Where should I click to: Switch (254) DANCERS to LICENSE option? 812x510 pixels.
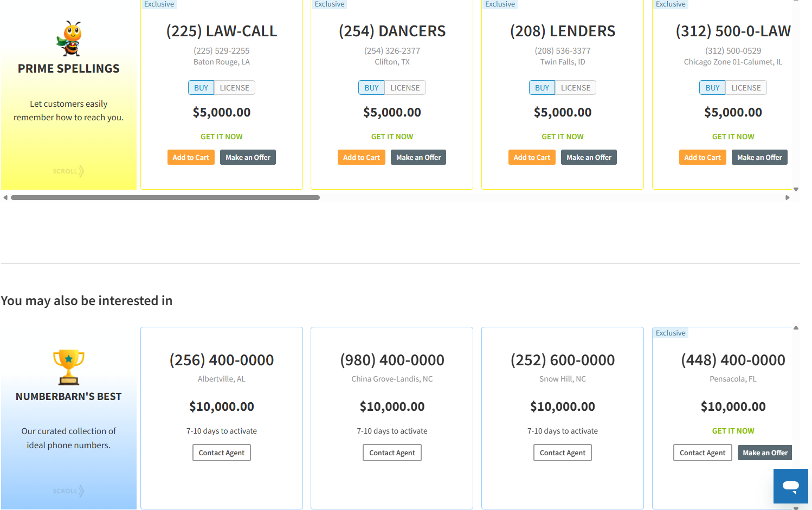coord(405,88)
